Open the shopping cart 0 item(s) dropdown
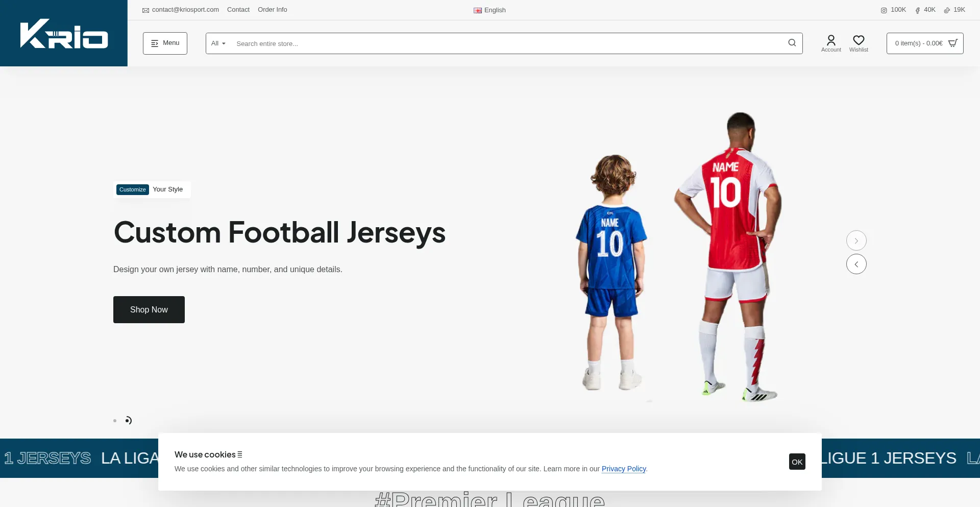The image size is (980, 507). tap(925, 43)
